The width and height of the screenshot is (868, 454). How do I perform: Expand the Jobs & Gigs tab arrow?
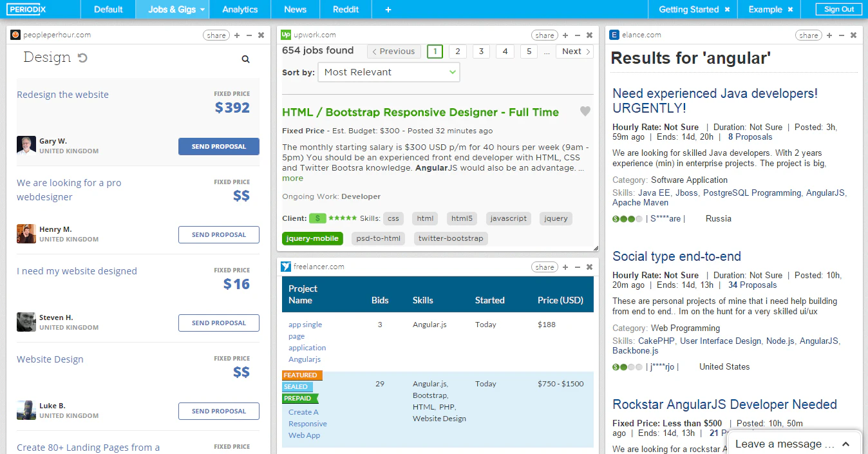(202, 10)
